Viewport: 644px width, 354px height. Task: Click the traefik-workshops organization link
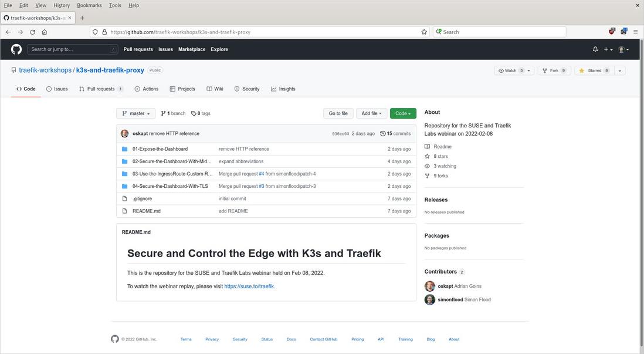[45, 70]
